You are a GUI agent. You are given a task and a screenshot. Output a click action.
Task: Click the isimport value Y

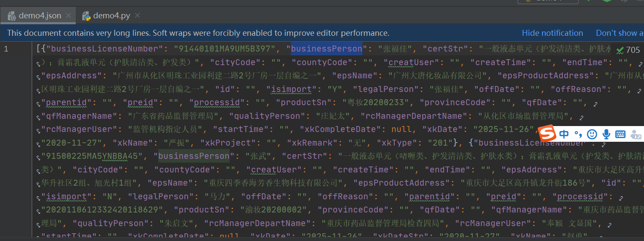pos(335,89)
